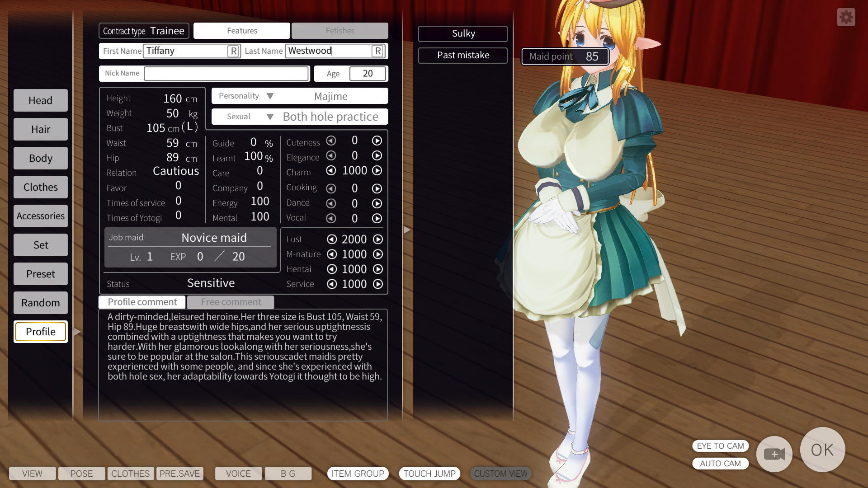The image size is (868, 488).
Task: Increase Cuteness with right arrow
Action: [x=377, y=141]
